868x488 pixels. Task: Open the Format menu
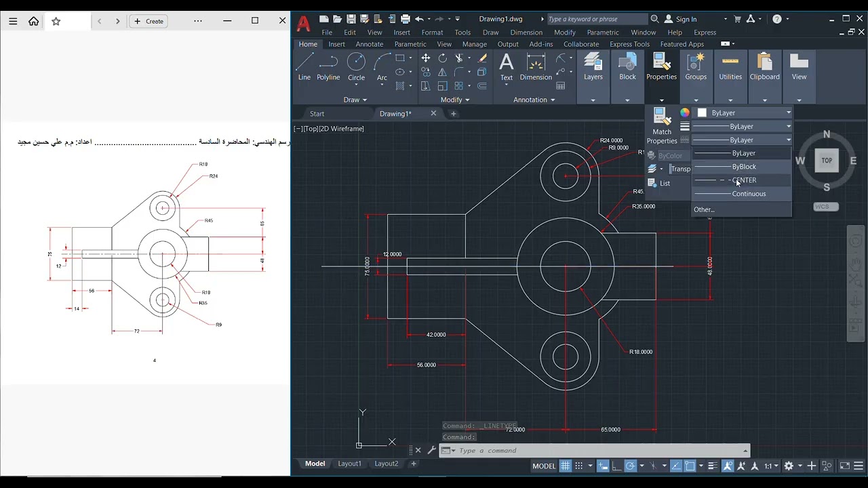(x=432, y=33)
